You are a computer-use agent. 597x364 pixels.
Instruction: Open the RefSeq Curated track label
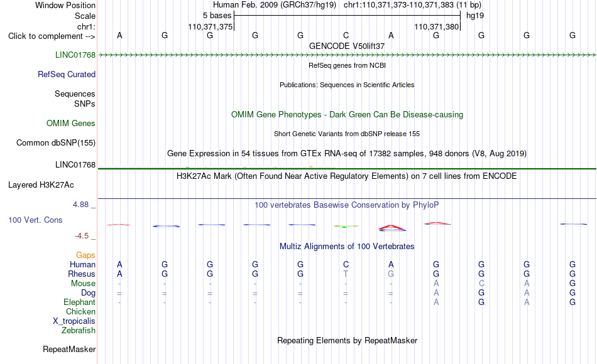(67, 74)
